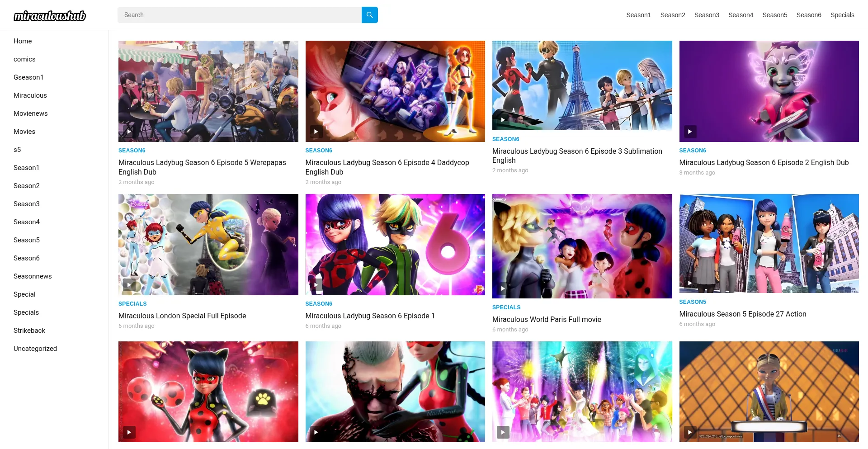The width and height of the screenshot is (868, 449).
Task: Open the Daddycop episode thumbnail
Action: pyautogui.click(x=395, y=91)
